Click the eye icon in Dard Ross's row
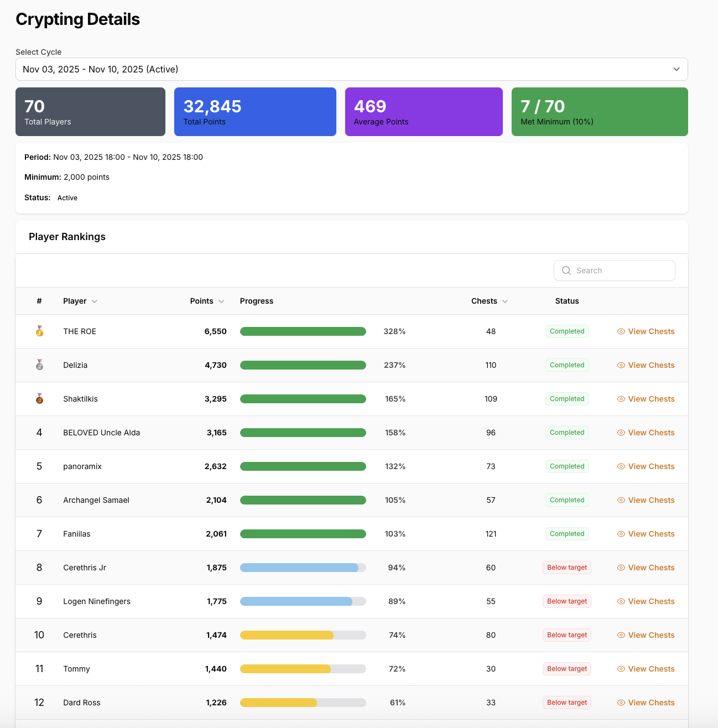718x728 pixels. tap(621, 703)
